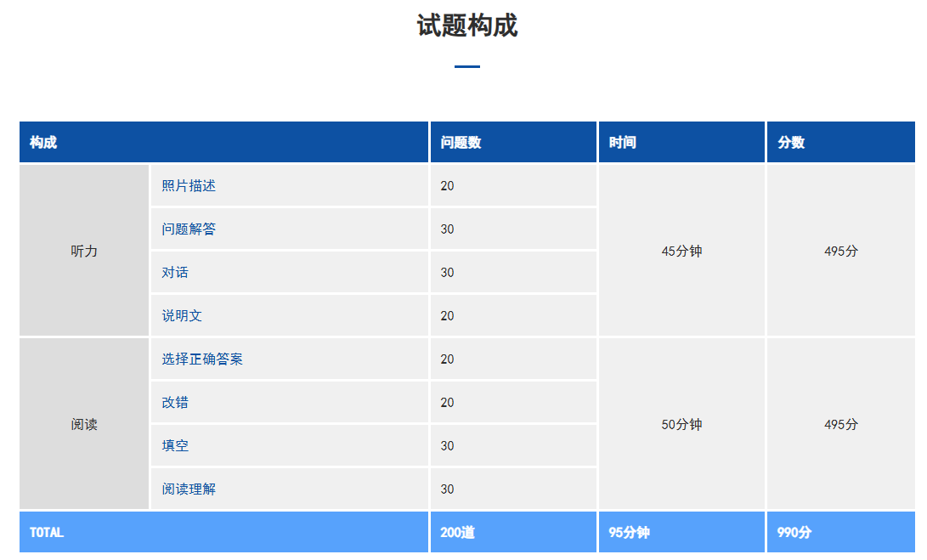Click the 问题解答 link
This screenshot has height=560, width=927.
tap(189, 229)
